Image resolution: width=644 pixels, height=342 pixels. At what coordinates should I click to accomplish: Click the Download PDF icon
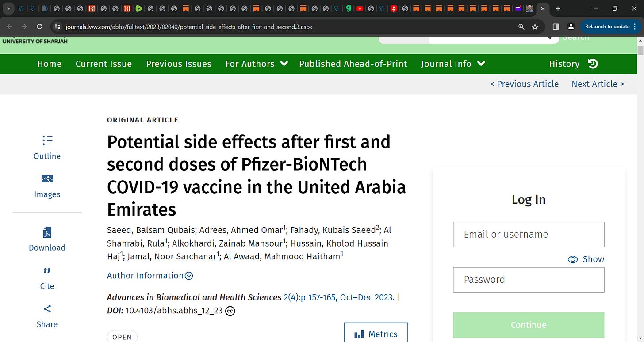47,232
